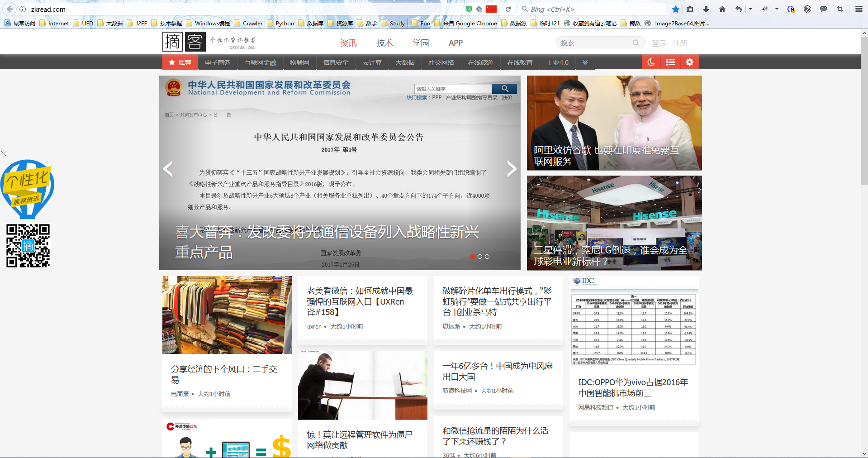Screen dimensions: 868x458
Task: Select the 工业4.0 category tab
Action: [x=557, y=62]
